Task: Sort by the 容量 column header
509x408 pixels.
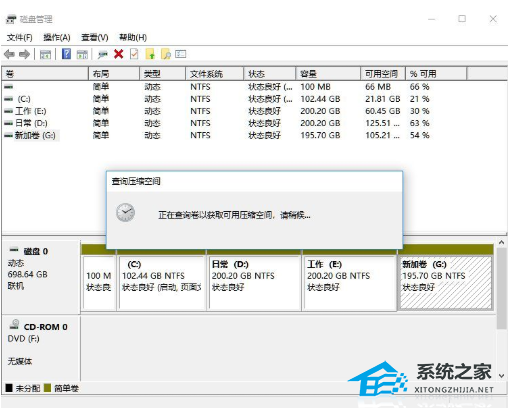Action: (328, 74)
